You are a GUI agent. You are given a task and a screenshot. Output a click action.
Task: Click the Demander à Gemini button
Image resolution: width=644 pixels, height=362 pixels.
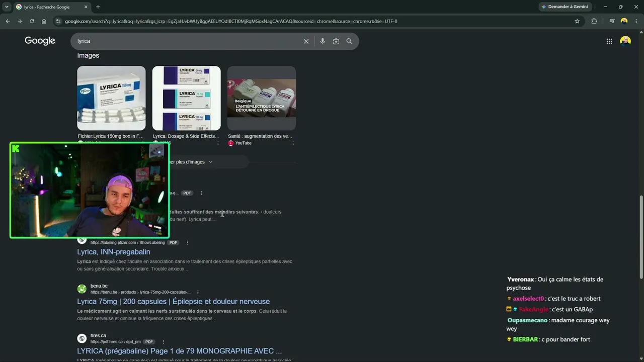point(565,7)
